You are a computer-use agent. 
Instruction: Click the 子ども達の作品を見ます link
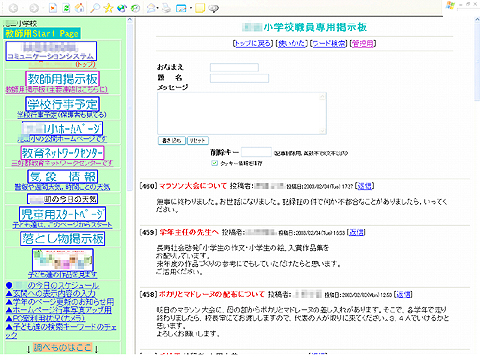[x=63, y=275]
